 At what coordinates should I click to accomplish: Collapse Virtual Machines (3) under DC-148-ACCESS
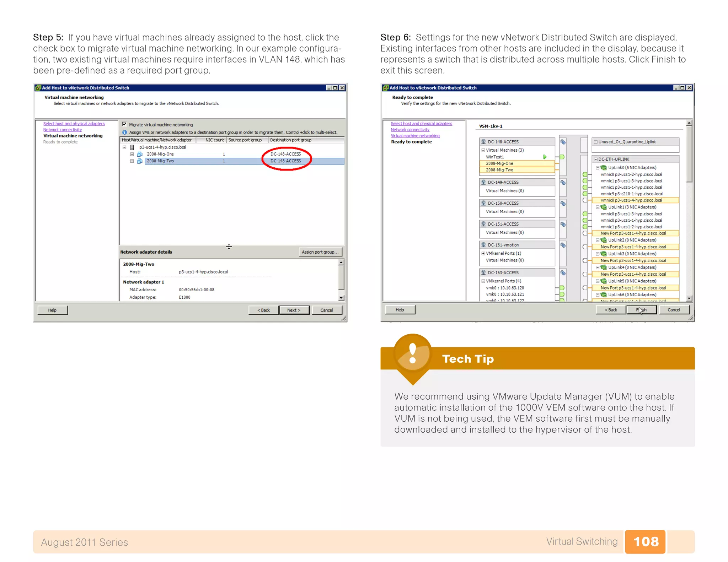click(483, 150)
